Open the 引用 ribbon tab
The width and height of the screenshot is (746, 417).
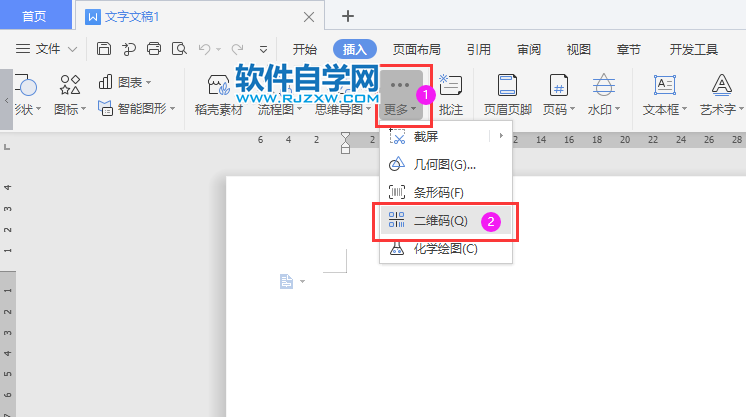(x=479, y=49)
